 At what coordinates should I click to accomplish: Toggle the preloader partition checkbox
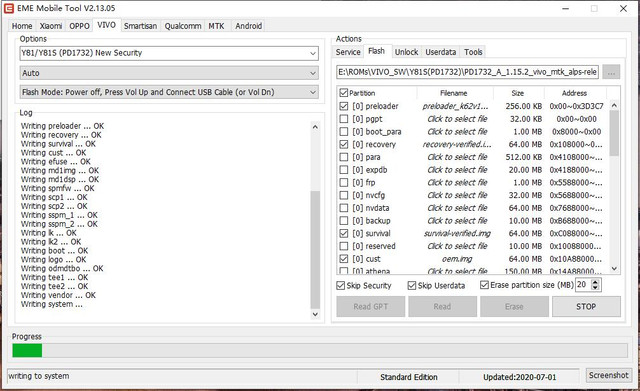(x=344, y=106)
